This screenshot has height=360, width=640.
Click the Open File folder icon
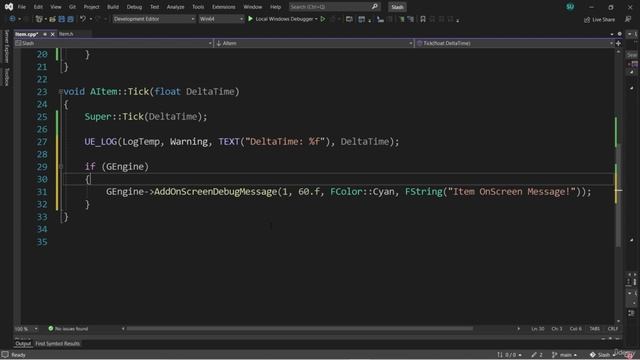[52, 19]
